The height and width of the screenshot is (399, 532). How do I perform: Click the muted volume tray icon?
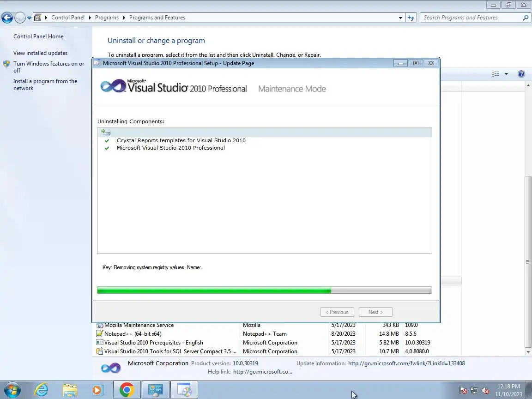485,391
